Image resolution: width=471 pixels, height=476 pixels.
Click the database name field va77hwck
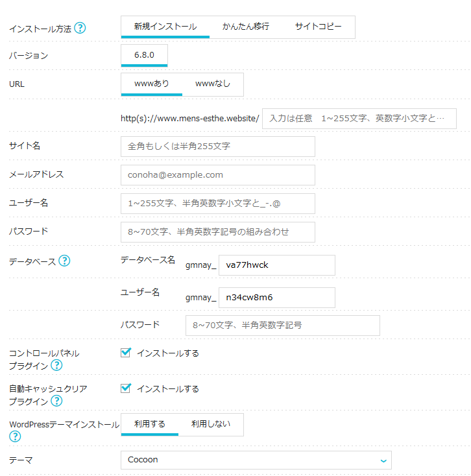(276, 265)
